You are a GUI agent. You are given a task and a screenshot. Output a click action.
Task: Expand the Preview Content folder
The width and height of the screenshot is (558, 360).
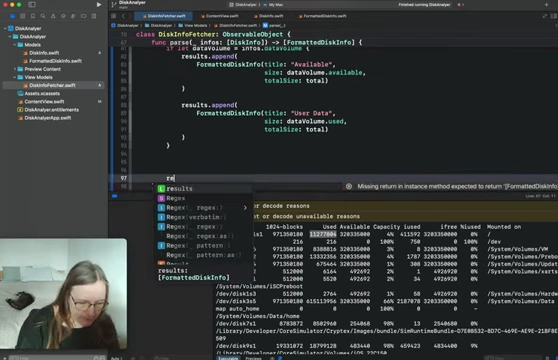coord(15,69)
